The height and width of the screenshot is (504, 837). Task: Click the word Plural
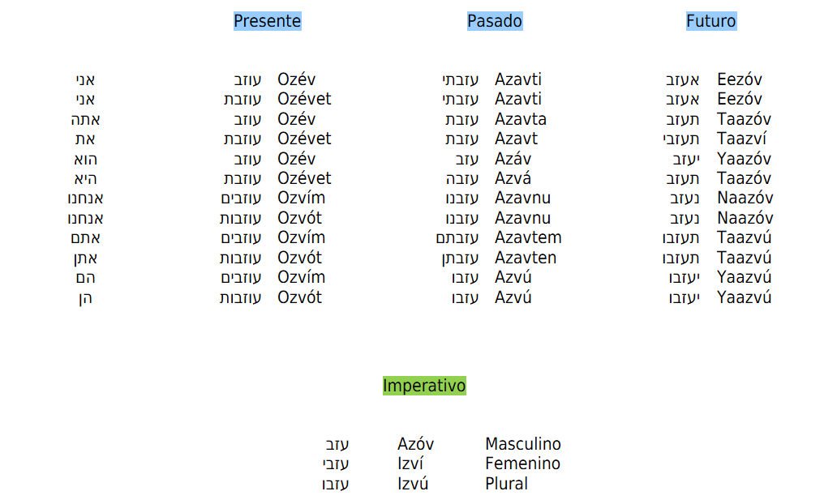click(506, 484)
